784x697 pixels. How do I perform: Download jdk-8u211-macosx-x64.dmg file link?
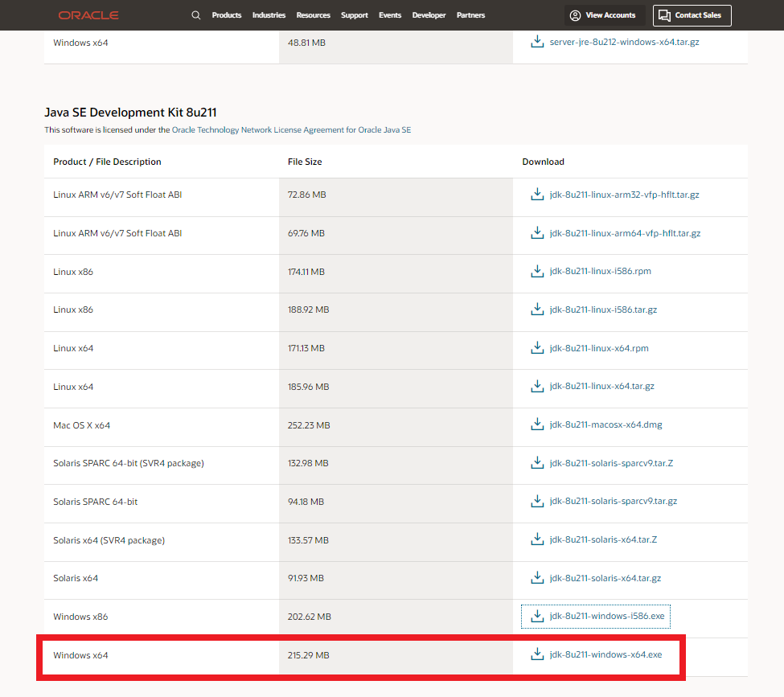(x=606, y=424)
